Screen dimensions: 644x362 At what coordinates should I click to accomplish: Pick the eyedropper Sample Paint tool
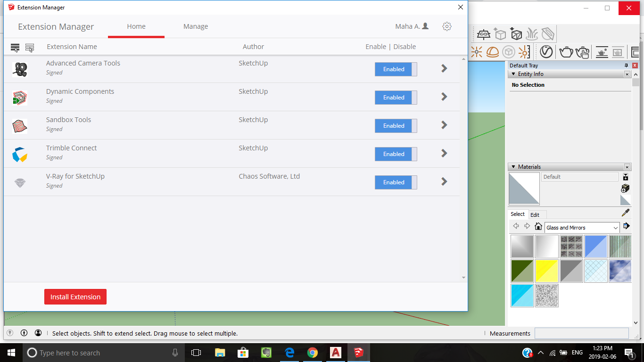pos(626,213)
